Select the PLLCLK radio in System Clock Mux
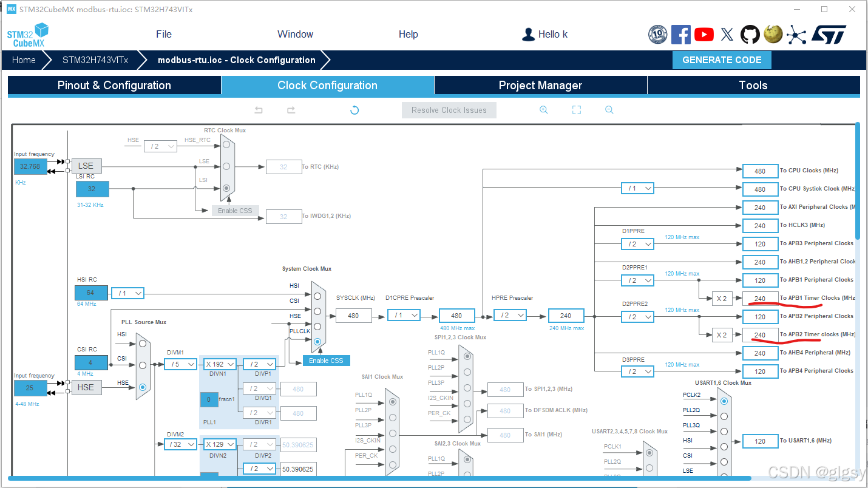This screenshot has width=868, height=488. [317, 342]
